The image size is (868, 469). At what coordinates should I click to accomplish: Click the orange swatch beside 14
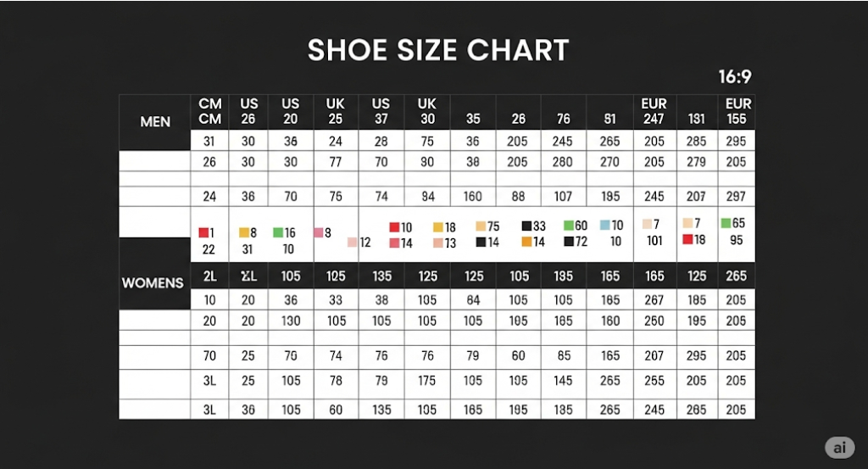pos(526,242)
